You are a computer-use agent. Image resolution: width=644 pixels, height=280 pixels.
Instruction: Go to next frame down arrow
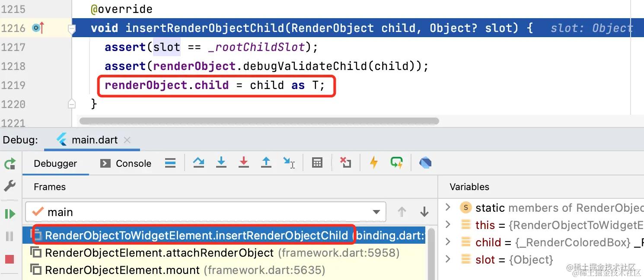tap(424, 212)
